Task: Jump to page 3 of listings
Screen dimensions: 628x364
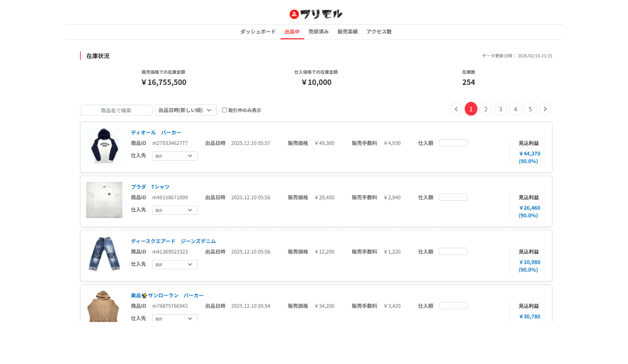Action: (500, 109)
